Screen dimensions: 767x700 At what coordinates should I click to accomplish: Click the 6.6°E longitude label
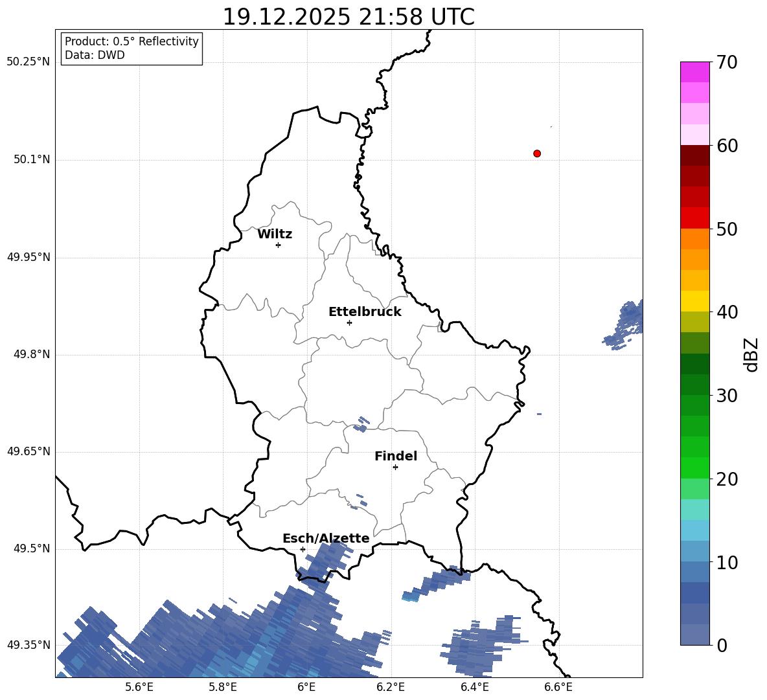[558, 688]
